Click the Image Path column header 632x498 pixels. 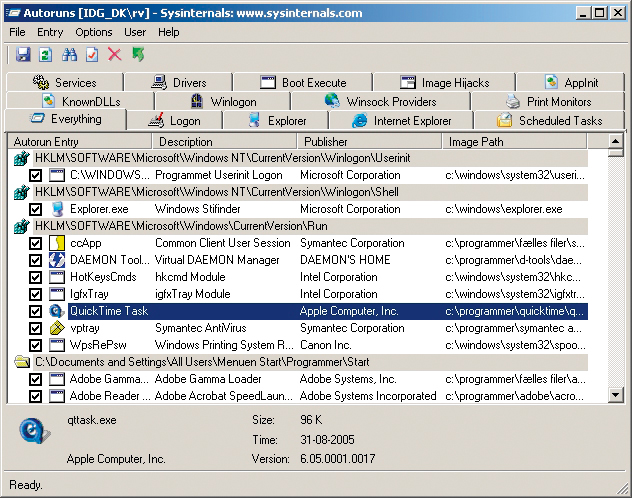tap(515, 141)
